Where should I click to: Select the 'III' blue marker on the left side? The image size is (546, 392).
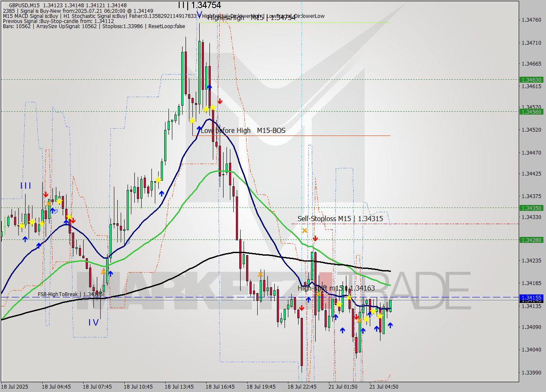[26, 185]
